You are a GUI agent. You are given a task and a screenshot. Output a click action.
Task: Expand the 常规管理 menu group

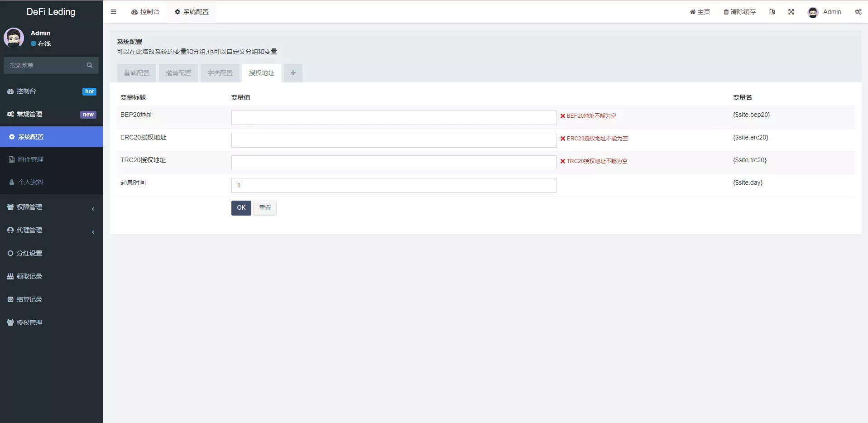pos(29,114)
